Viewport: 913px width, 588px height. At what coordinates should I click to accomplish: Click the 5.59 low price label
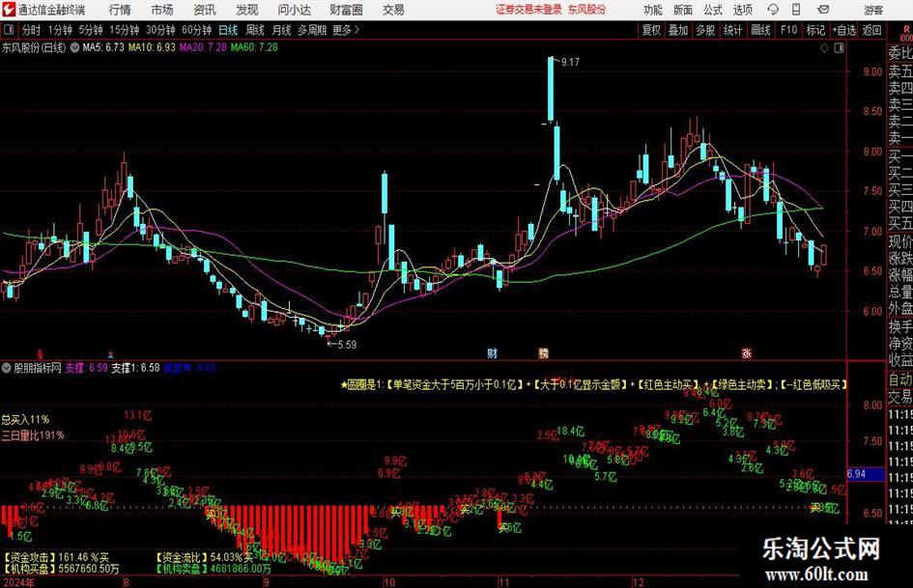coord(347,345)
